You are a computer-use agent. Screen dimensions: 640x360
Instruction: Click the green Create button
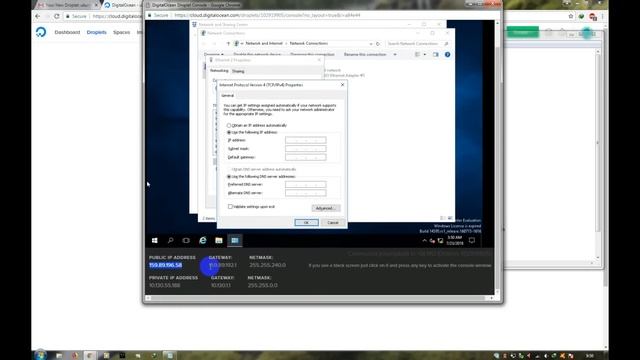[523, 32]
